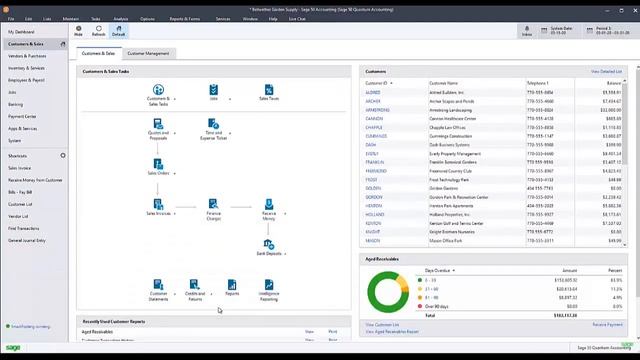Sort by the Customer ID column arrow
The image size is (640, 360).
(391, 83)
